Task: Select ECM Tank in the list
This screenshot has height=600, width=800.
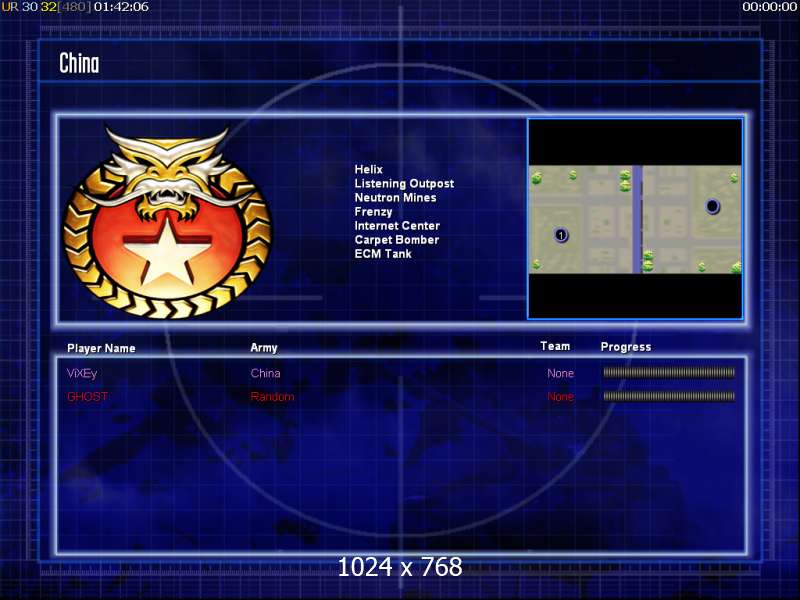Action: click(x=383, y=254)
